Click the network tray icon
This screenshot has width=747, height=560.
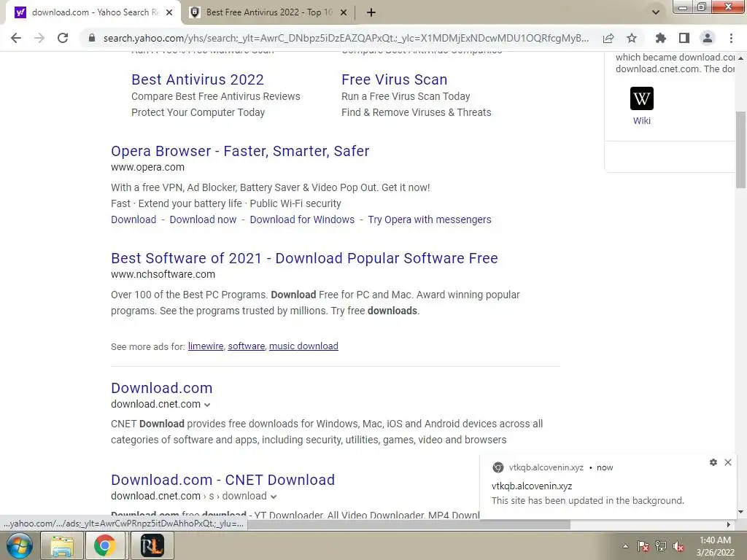point(661,546)
